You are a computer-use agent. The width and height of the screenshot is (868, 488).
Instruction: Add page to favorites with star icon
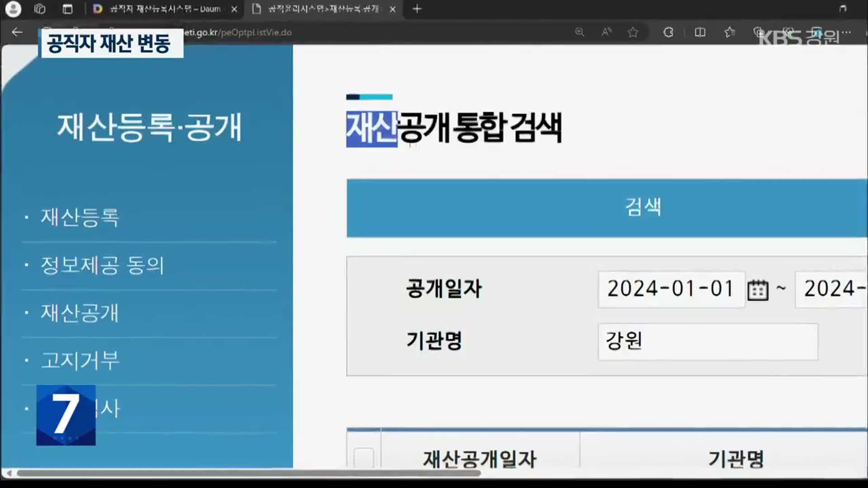click(633, 32)
